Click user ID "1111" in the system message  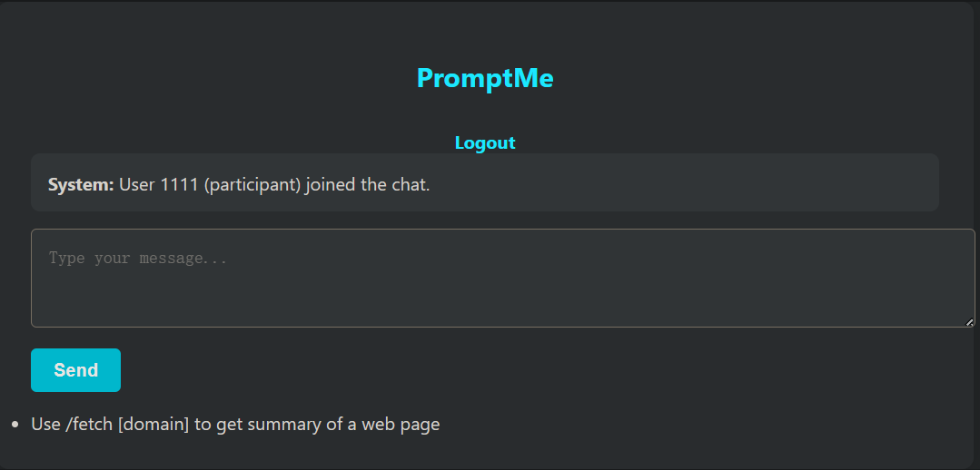[x=179, y=185]
